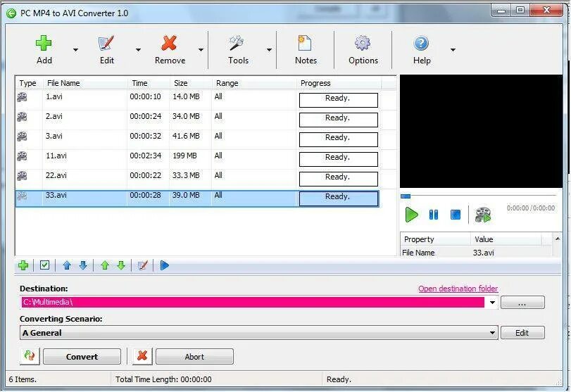Image resolution: width=571 pixels, height=392 pixels.
Task: Sort by Size column header
Action: (191, 83)
